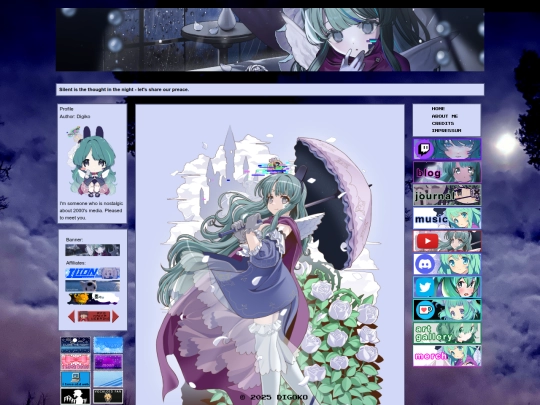Image resolution: width=540 pixels, height=405 pixels.
Task: Open the light blue striped badge
Action: 108,379
